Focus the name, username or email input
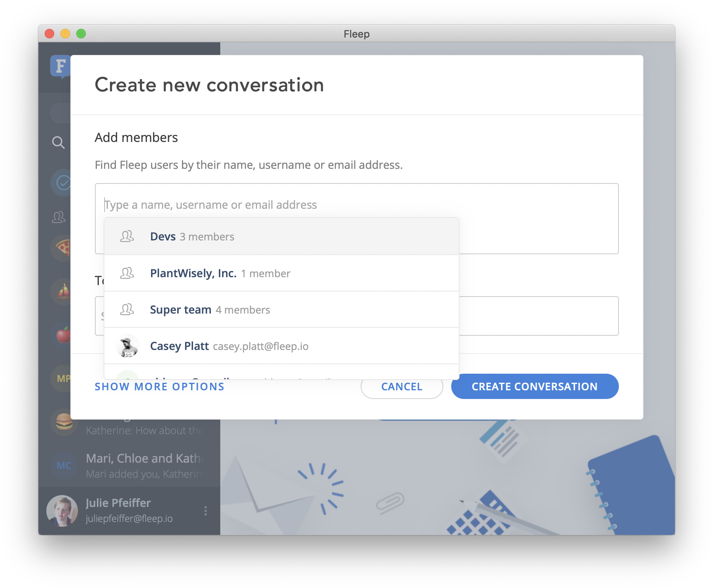The width and height of the screenshot is (713, 588). click(x=357, y=205)
